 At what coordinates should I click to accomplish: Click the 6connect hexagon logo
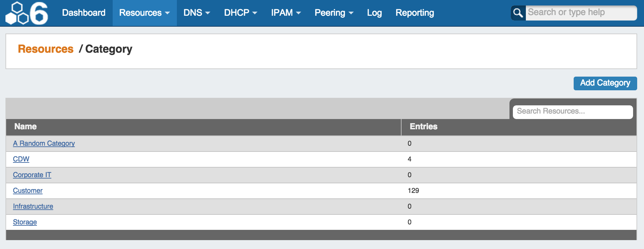(27, 13)
